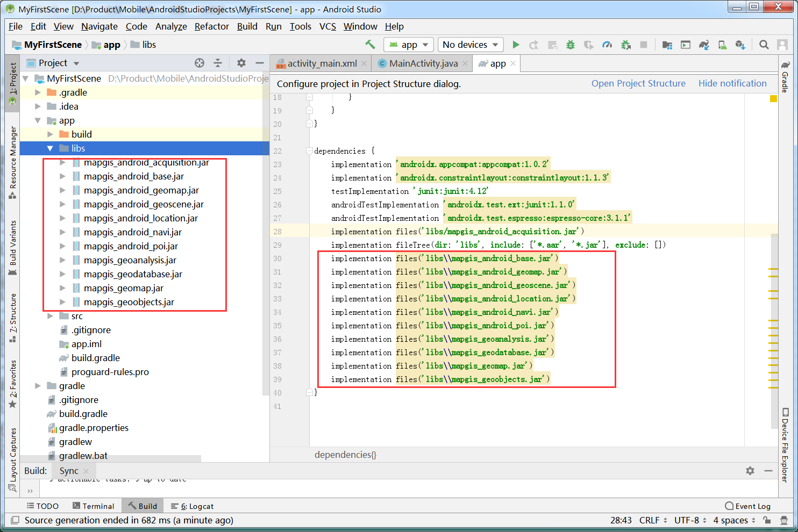The width and height of the screenshot is (798, 532).
Task: Open the Terminal tool tab
Action: 94,506
